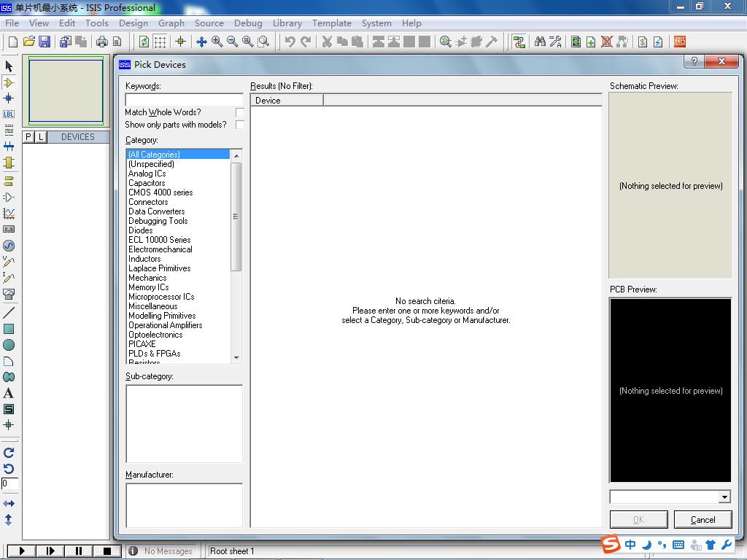Click the Keywords input field
The height and width of the screenshot is (560, 747).
pos(185,99)
